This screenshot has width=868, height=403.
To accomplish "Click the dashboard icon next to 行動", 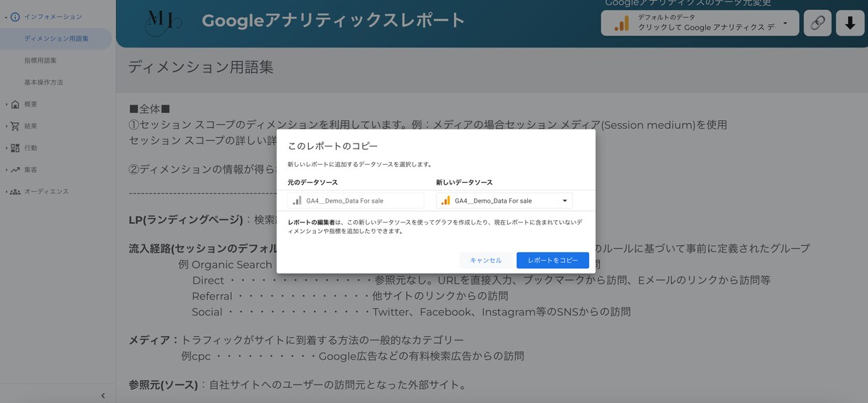I will coord(15,148).
